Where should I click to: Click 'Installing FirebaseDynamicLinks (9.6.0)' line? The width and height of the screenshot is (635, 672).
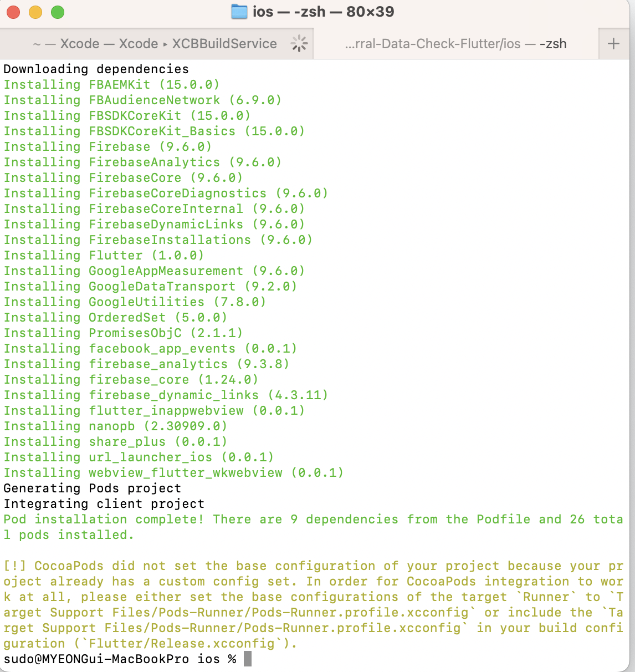(155, 225)
